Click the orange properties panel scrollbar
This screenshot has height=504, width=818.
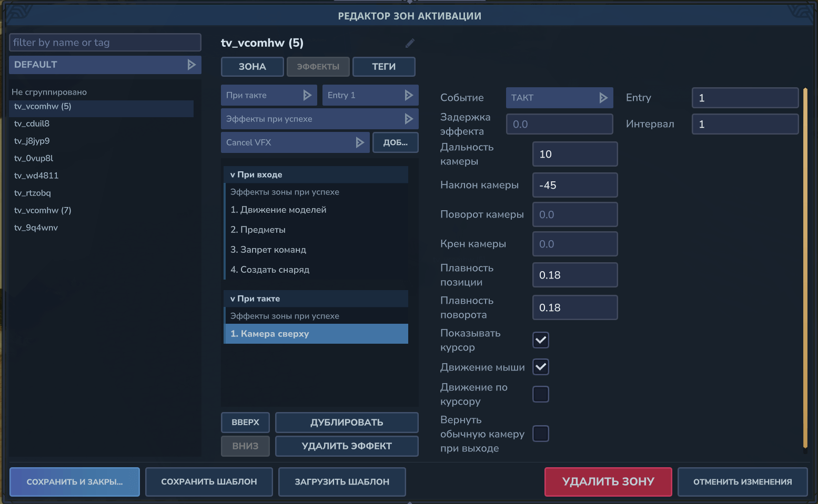coord(805,268)
